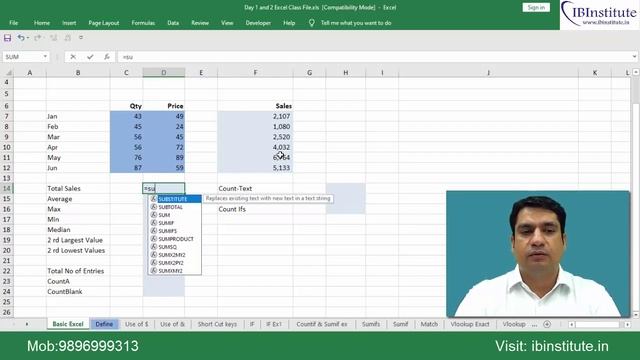
Task: Select SUBTOTAL from the function list
Action: click(x=175, y=207)
